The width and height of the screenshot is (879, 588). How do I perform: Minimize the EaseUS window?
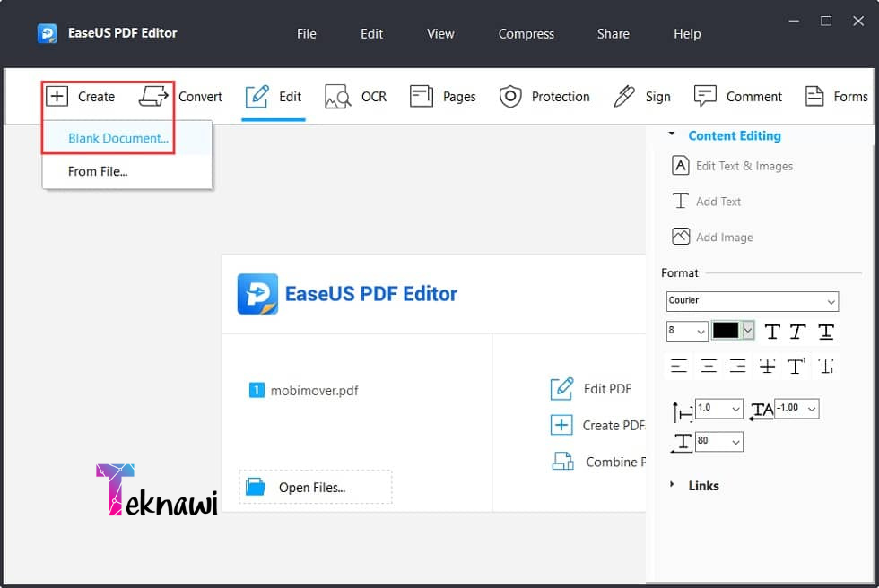click(x=794, y=22)
